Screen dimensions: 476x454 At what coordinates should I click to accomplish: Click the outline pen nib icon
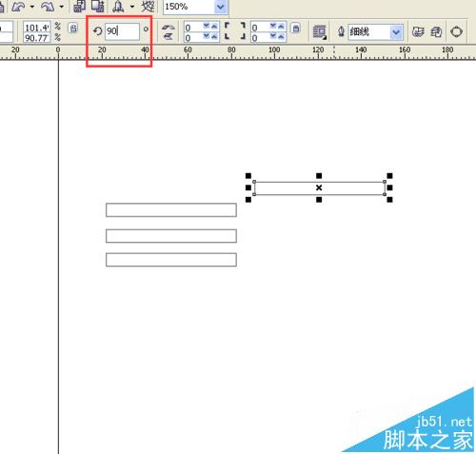click(x=341, y=31)
